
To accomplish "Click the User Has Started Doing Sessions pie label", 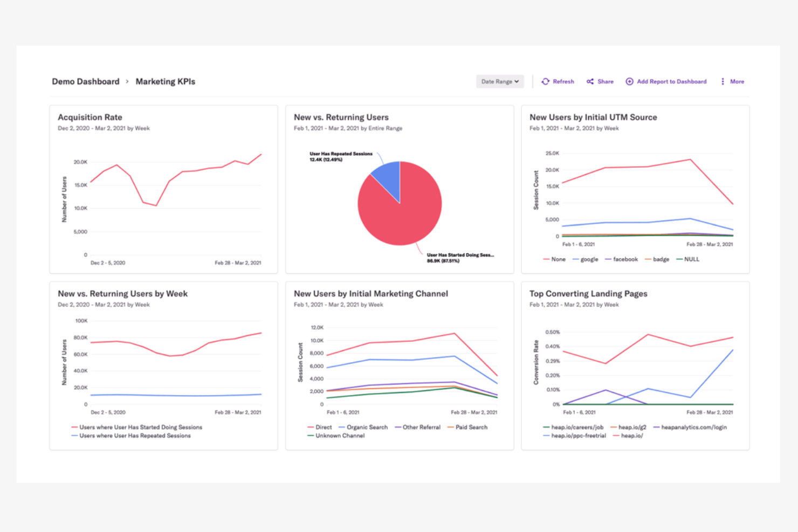I will click(460, 258).
